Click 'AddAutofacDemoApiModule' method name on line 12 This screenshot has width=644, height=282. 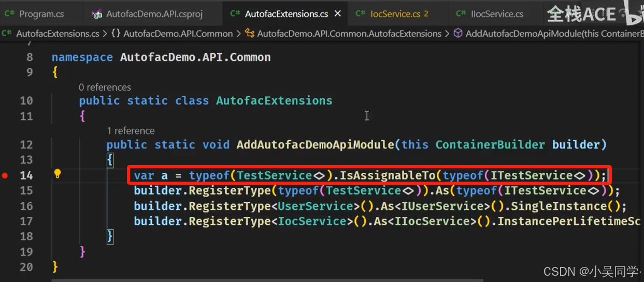coord(316,144)
